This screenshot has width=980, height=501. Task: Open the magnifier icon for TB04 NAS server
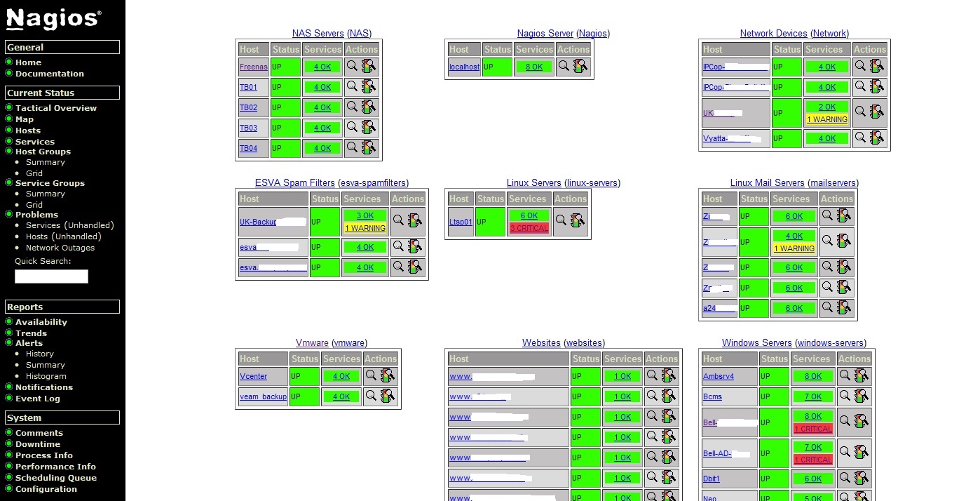tap(353, 148)
